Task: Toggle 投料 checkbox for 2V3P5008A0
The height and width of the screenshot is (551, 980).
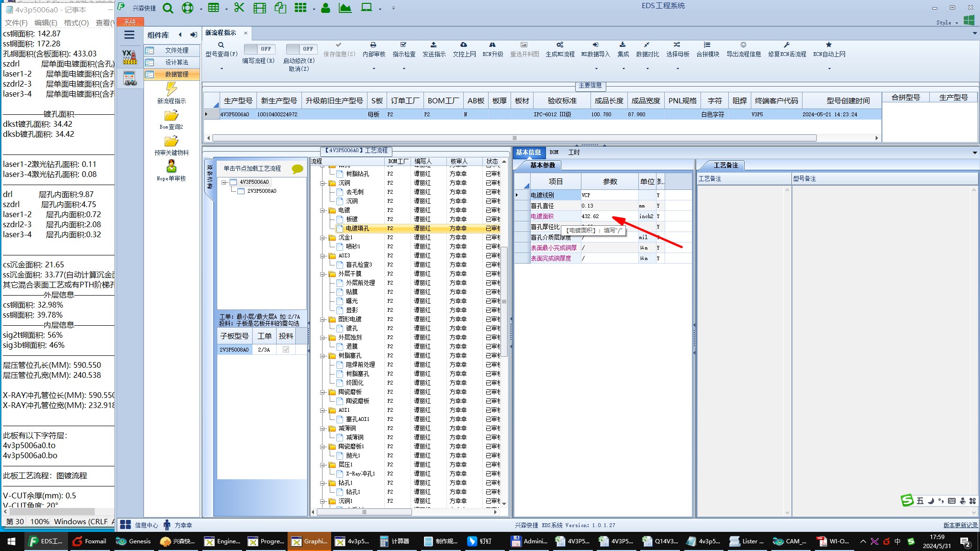Action: point(286,350)
